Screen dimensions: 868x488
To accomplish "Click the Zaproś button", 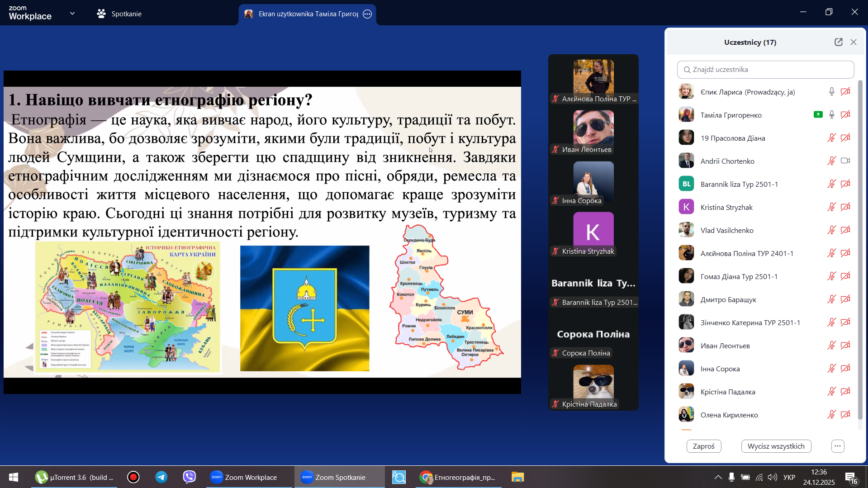I will (x=703, y=446).
